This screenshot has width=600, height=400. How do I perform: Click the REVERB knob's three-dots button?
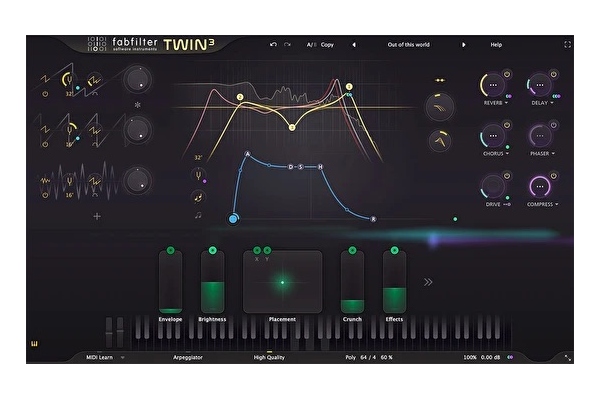(x=493, y=85)
